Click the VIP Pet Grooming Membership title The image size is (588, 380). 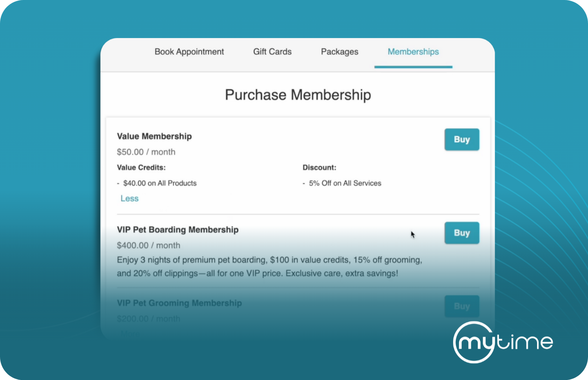179,303
